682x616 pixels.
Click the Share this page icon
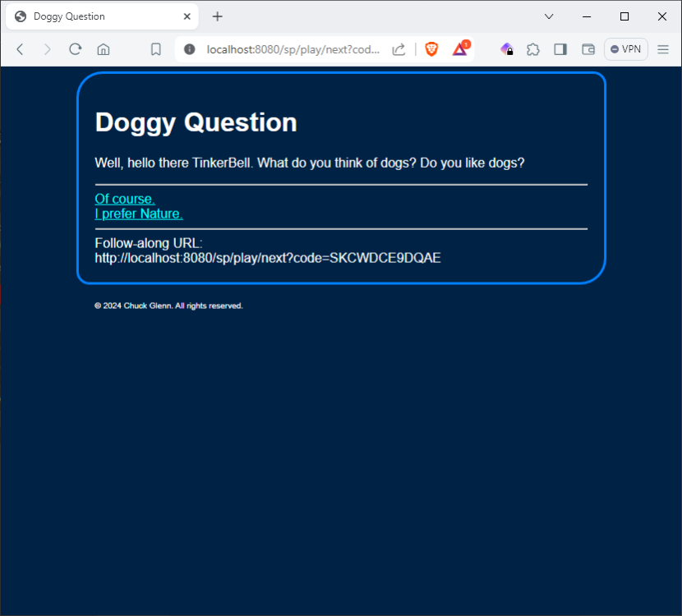tap(399, 49)
